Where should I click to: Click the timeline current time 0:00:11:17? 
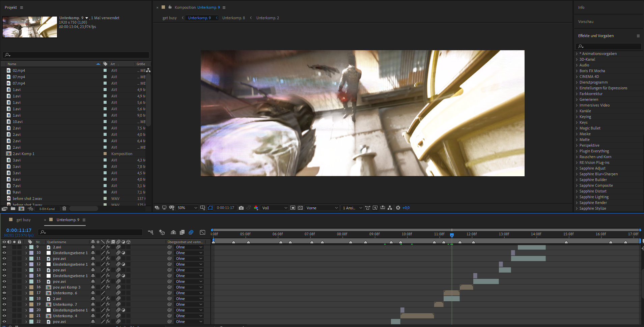[19, 230]
